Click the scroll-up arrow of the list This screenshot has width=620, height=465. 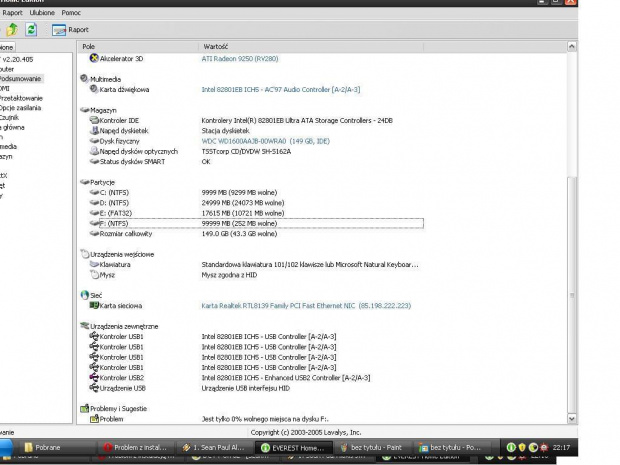(x=571, y=47)
